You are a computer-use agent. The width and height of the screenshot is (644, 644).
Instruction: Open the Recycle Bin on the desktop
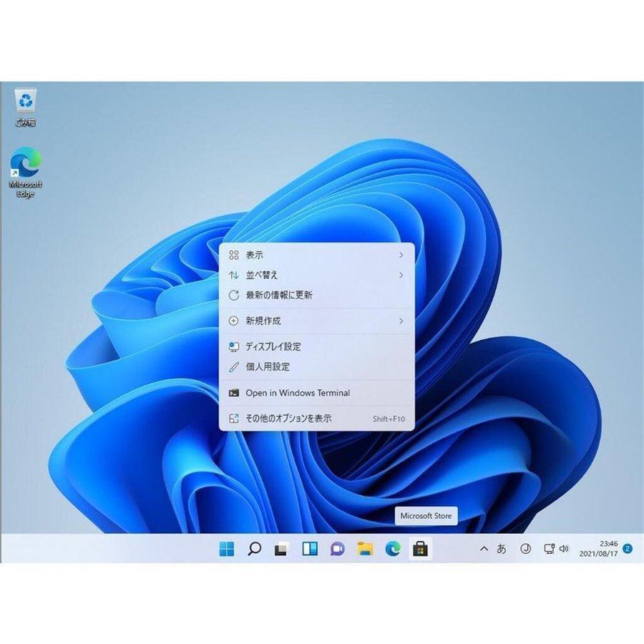click(x=26, y=100)
